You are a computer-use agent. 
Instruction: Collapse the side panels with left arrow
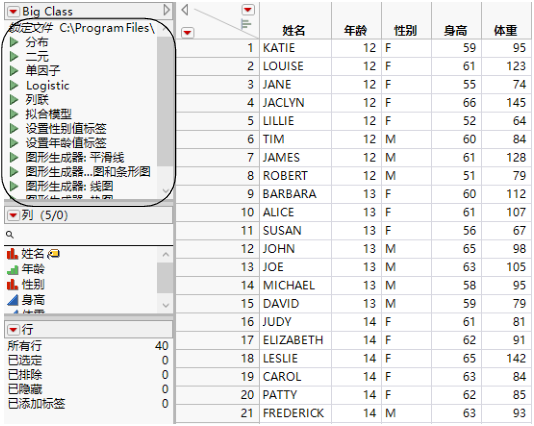(x=185, y=10)
